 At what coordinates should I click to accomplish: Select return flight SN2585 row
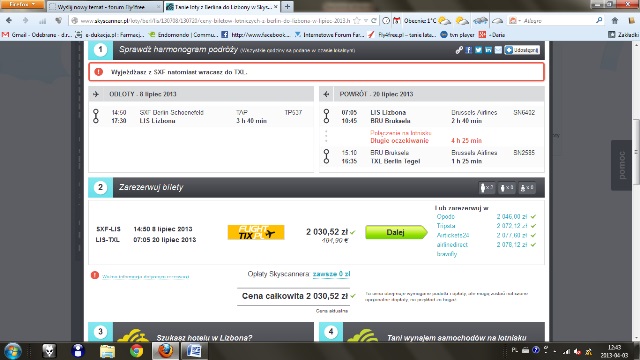point(431,157)
